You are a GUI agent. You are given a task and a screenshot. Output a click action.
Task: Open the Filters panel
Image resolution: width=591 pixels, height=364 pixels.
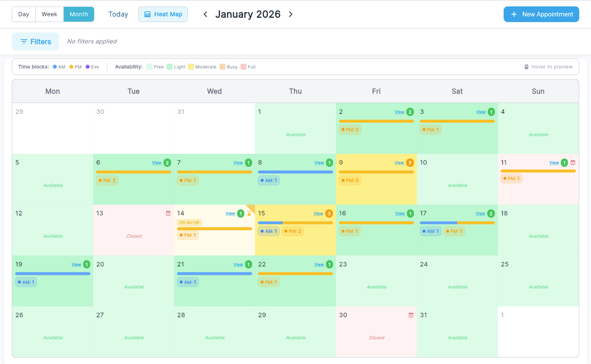click(x=35, y=42)
